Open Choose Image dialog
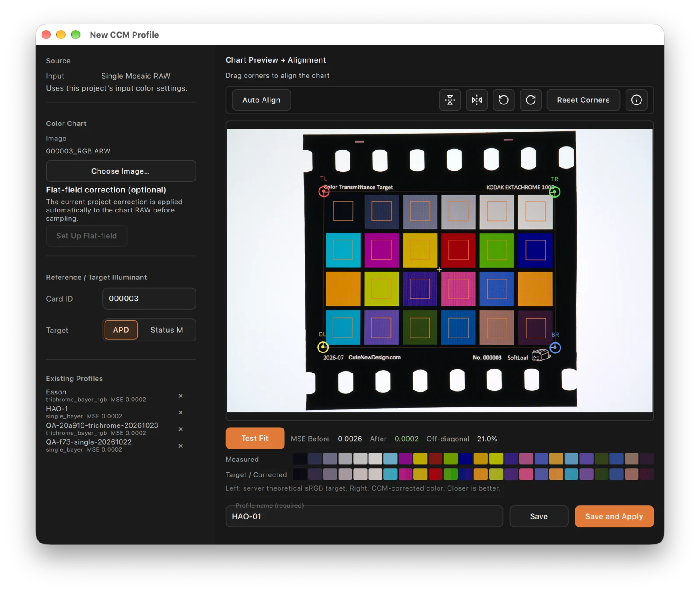 click(121, 171)
